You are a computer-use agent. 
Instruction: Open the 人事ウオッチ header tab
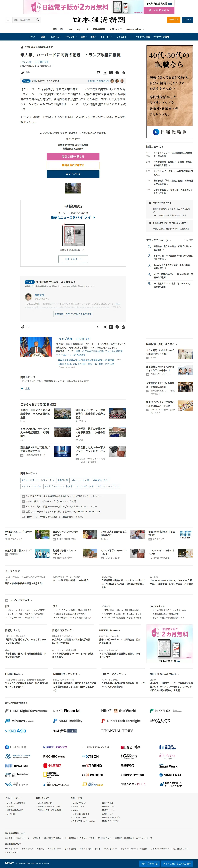pos(116,29)
